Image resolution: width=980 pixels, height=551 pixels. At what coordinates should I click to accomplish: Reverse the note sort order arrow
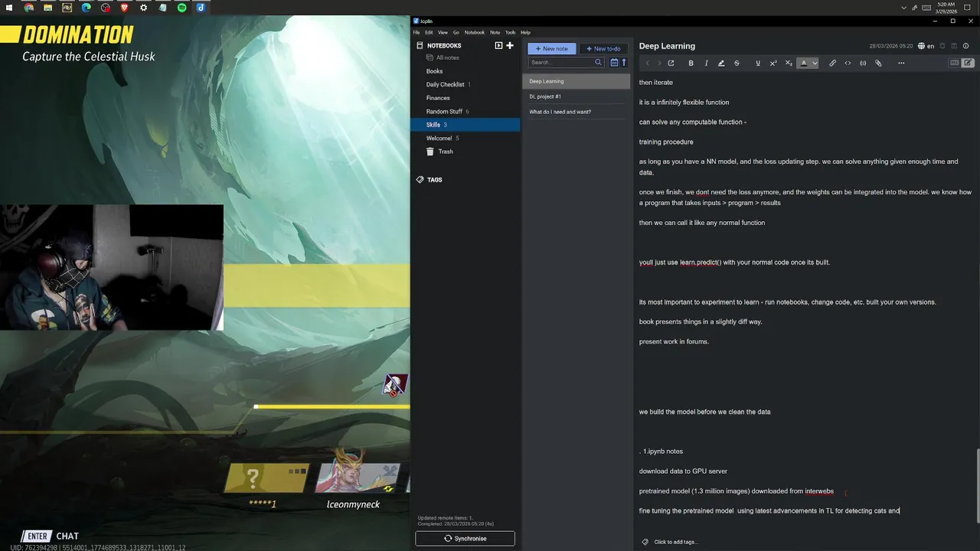click(x=624, y=62)
